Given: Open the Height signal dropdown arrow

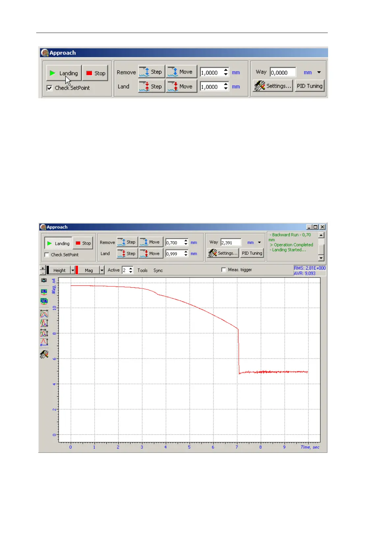Looking at the screenshot, I should coord(73,270).
